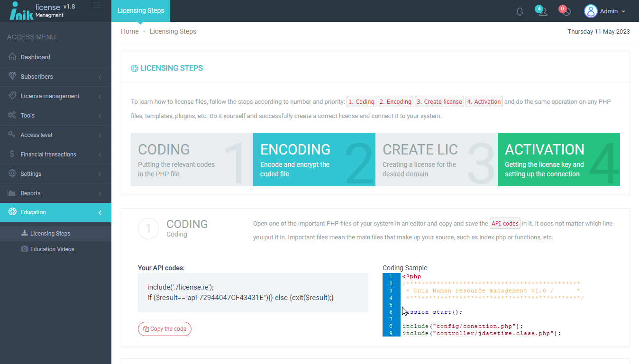Click the License management icon
This screenshot has height=364, width=639.
(12, 96)
